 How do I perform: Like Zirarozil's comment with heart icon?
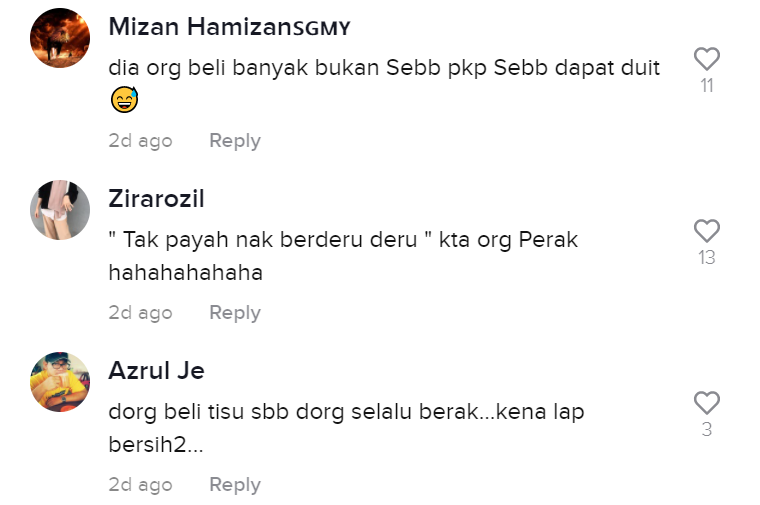coord(707,231)
